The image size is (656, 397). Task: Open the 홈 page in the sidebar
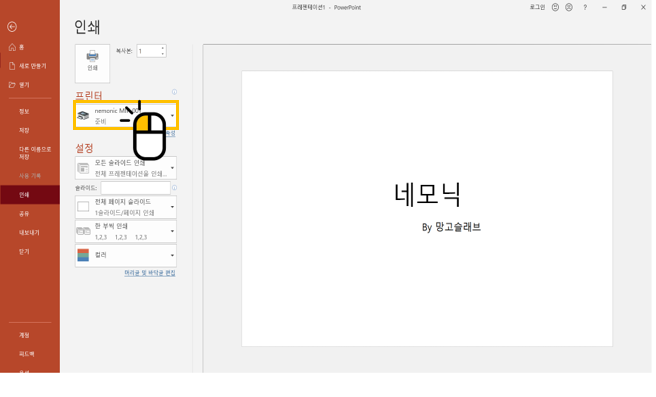tap(17, 47)
